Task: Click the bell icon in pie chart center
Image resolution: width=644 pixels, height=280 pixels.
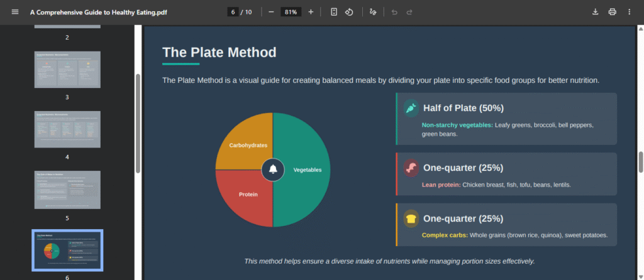Action: (x=273, y=170)
